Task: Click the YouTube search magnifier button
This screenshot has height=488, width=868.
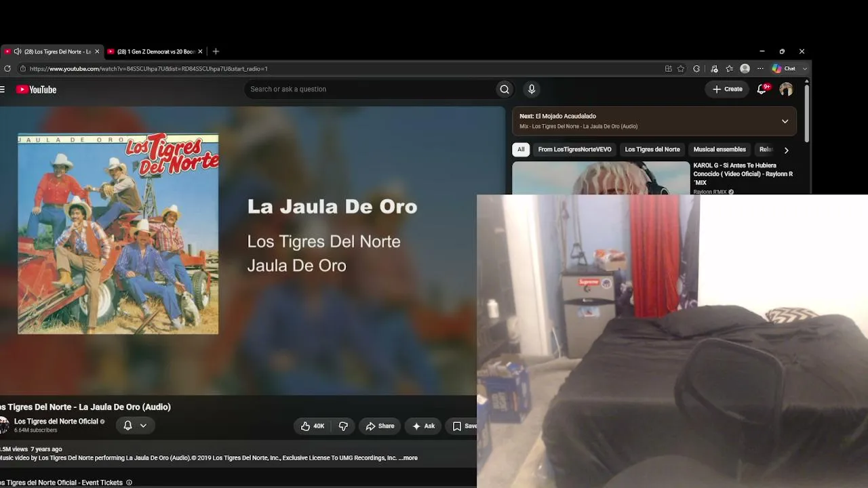Action: [505, 89]
